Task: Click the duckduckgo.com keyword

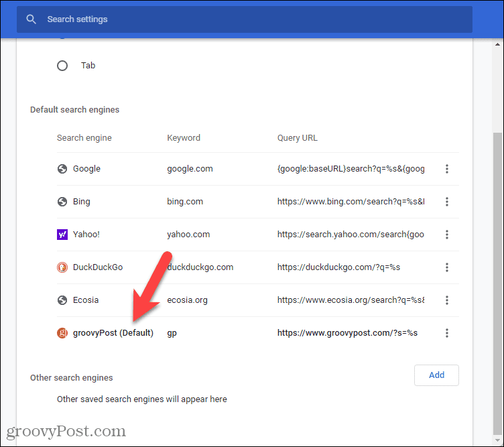Action: click(200, 267)
